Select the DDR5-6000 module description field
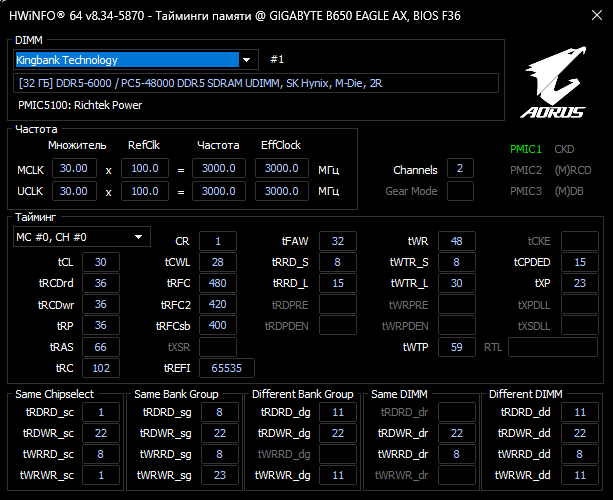 click(256, 83)
